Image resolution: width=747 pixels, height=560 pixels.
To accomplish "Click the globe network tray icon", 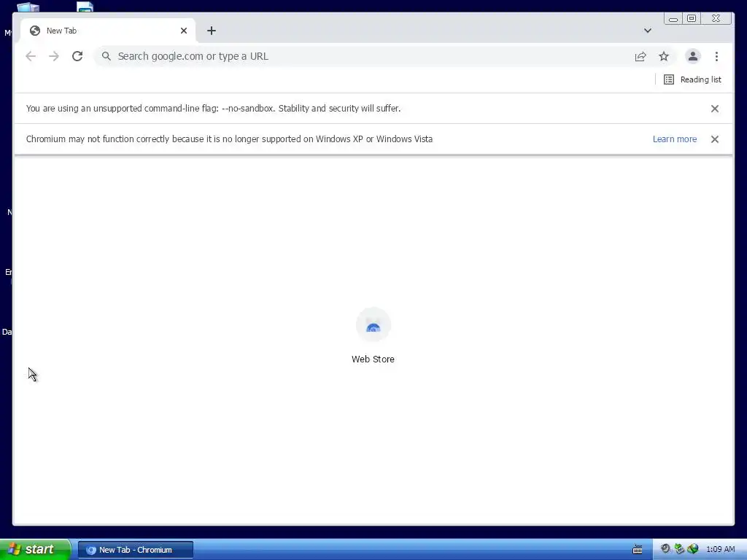I will 693,549.
